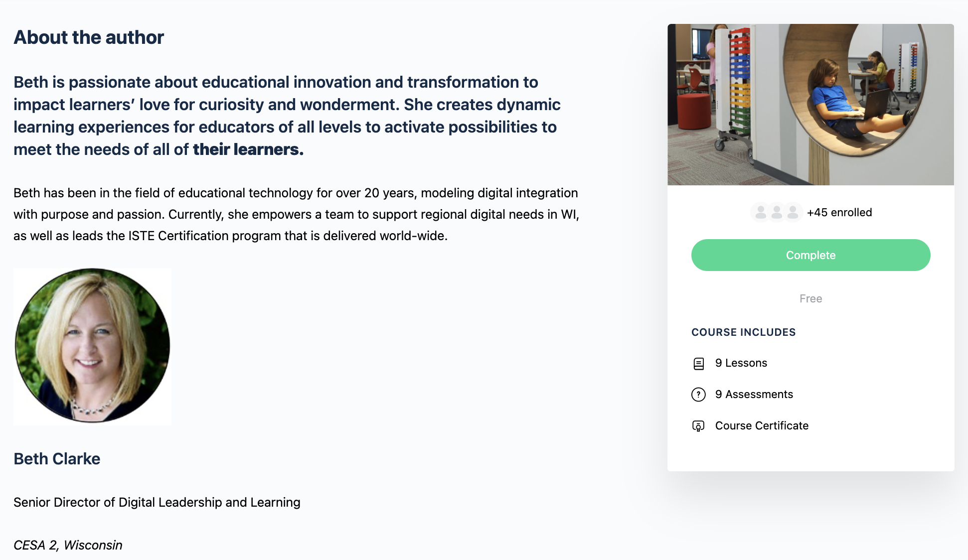Click the CESA 2, Wisconsin text
This screenshot has height=560, width=968.
tap(68, 545)
